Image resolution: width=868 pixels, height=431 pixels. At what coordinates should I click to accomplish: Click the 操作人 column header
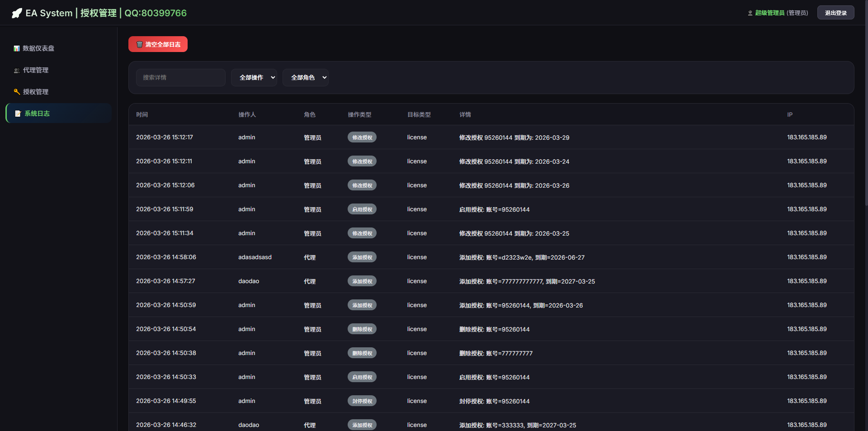[x=247, y=114]
